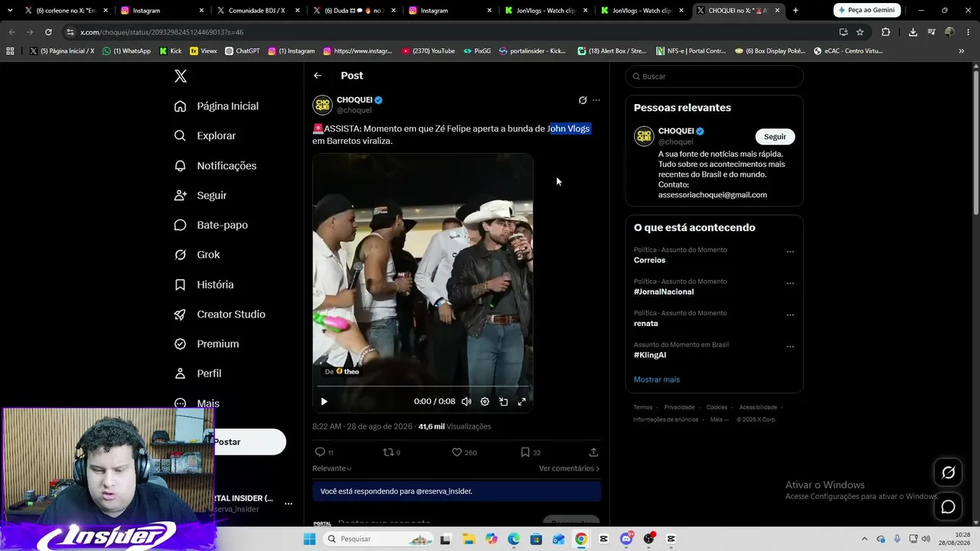Open the floating Grok button
This screenshot has width=980, height=551.
click(x=948, y=473)
